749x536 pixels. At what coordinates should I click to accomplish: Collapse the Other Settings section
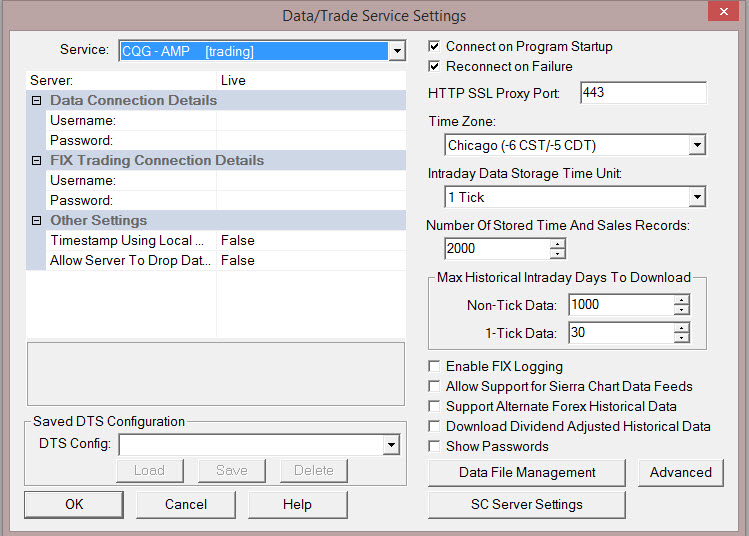pyautogui.click(x=37, y=221)
